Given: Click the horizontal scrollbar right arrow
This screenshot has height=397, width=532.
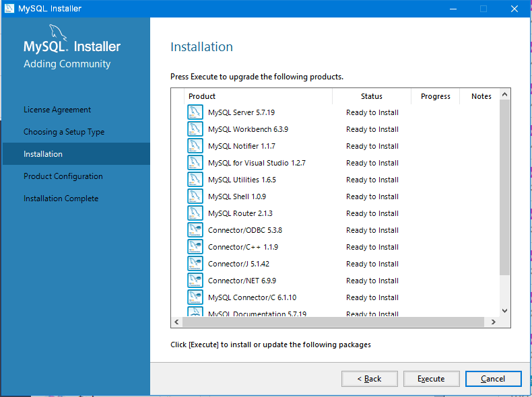Looking at the screenshot, I should (493, 322).
